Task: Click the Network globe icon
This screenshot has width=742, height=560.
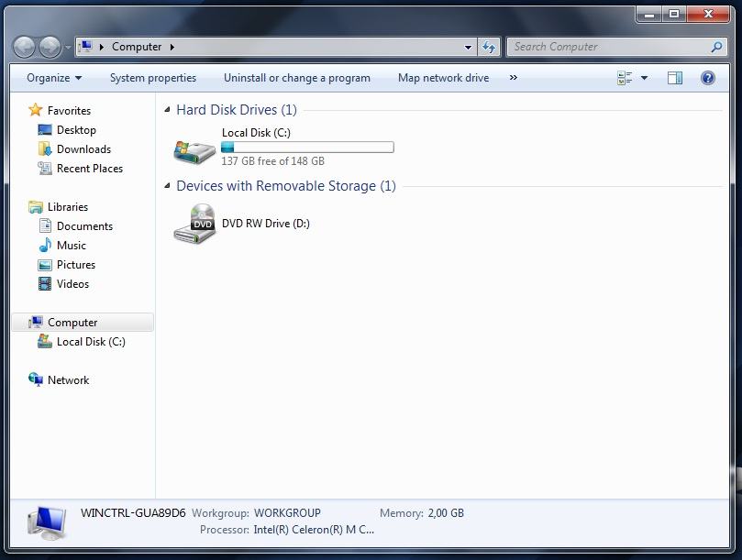Action: (x=36, y=379)
